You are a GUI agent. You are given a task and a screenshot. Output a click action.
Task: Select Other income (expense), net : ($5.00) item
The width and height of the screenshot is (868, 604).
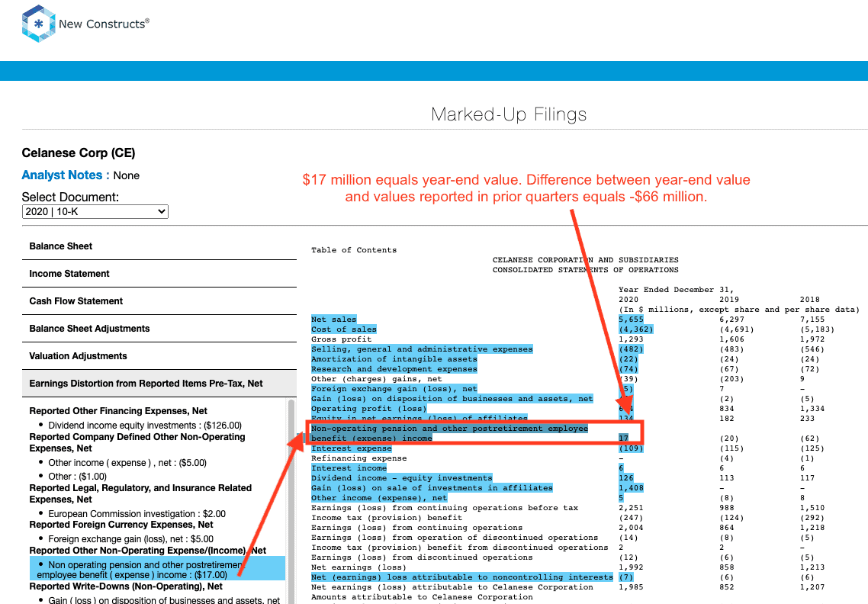pos(127,463)
